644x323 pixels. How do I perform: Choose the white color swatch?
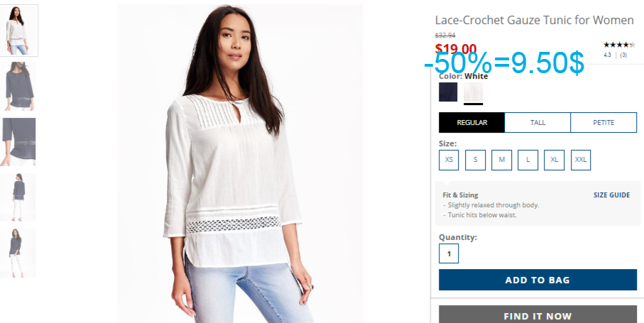473,92
